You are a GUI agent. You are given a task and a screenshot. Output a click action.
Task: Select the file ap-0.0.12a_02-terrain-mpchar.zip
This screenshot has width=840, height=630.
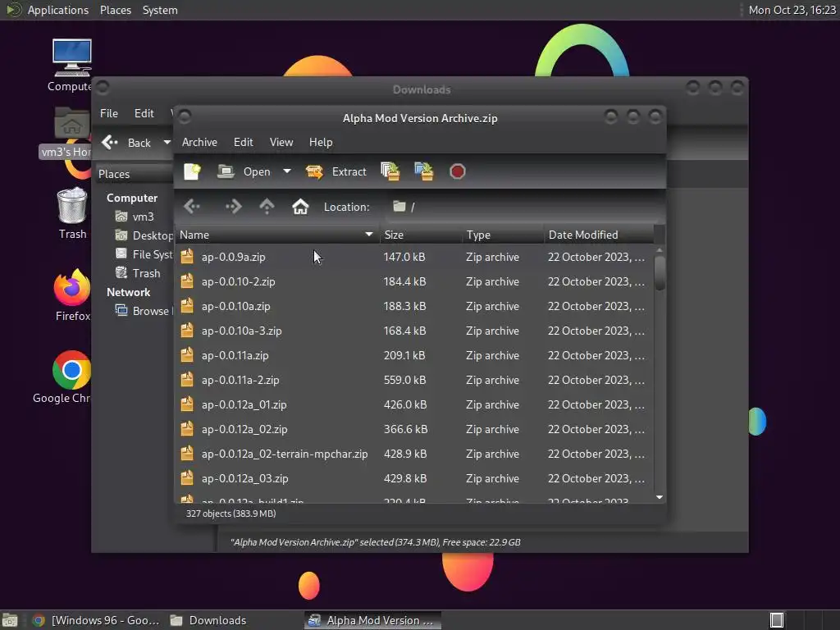click(414, 454)
